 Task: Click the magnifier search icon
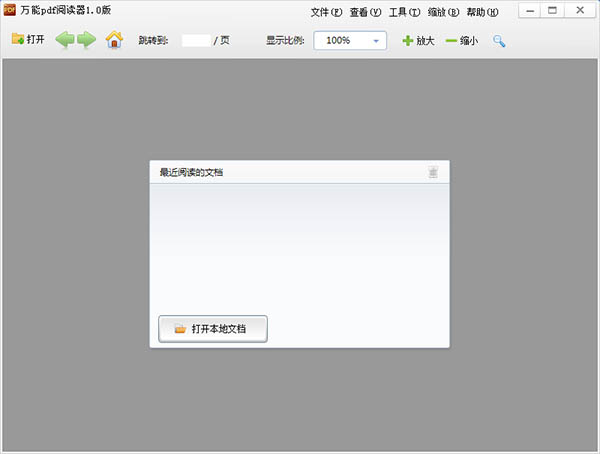click(x=499, y=41)
